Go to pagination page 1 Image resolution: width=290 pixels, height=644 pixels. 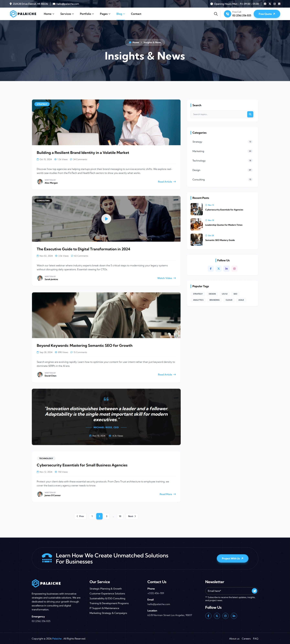[92, 516]
